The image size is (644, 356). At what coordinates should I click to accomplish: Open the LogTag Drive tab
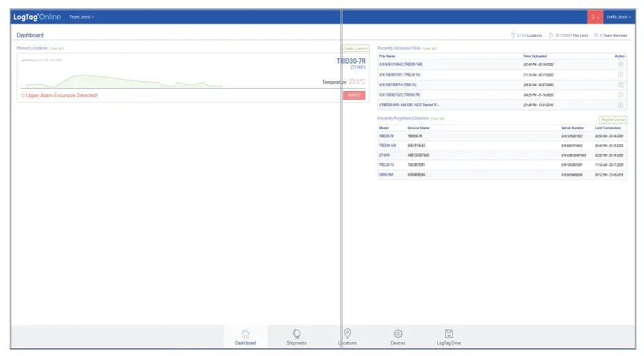coord(449,337)
